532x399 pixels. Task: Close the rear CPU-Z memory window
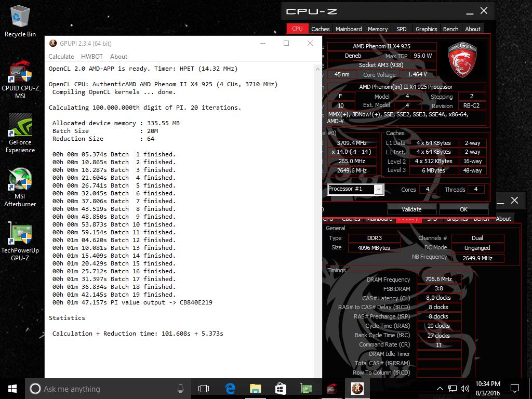(x=514, y=200)
